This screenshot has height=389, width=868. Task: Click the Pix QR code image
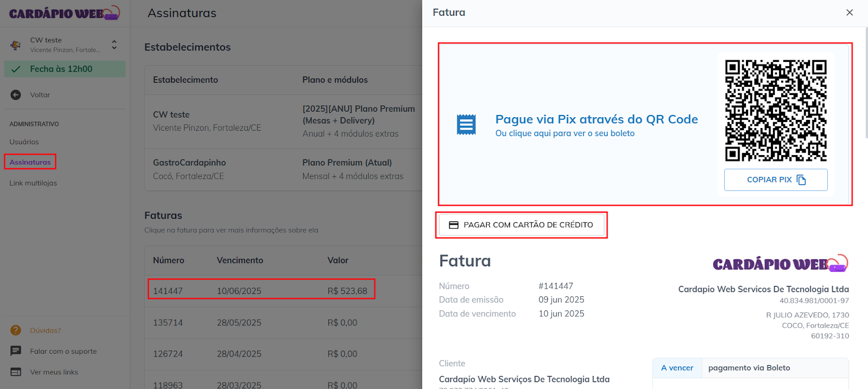776,110
